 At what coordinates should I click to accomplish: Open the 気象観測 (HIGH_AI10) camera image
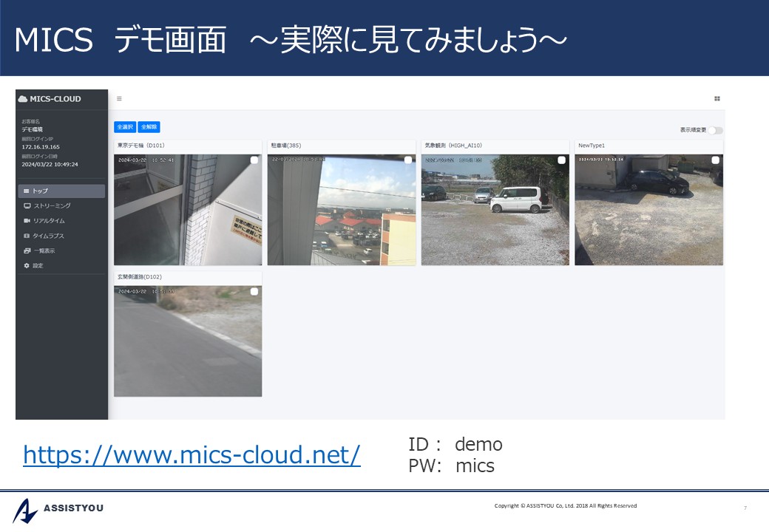495,210
